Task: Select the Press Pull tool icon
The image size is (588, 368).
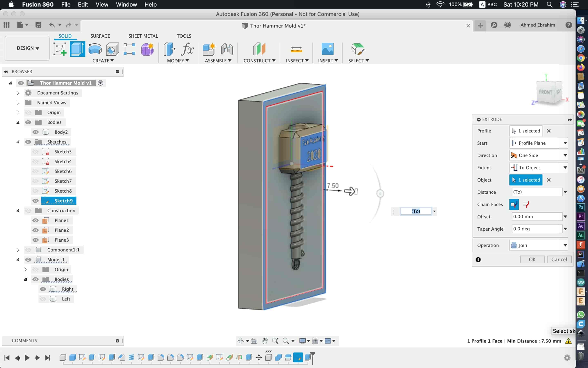Action: point(169,49)
